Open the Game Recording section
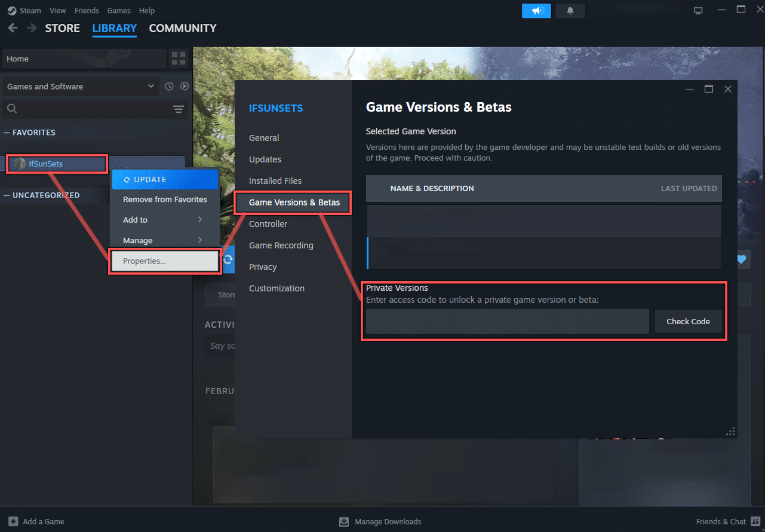Image resolution: width=765 pixels, height=532 pixels. pos(281,245)
